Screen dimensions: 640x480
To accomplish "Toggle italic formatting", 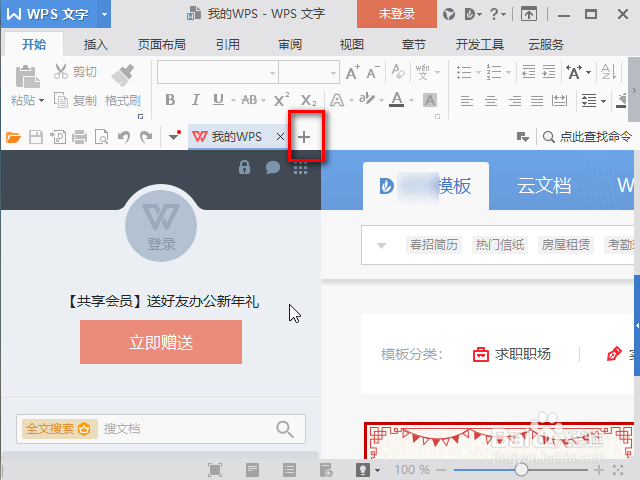I will [196, 100].
